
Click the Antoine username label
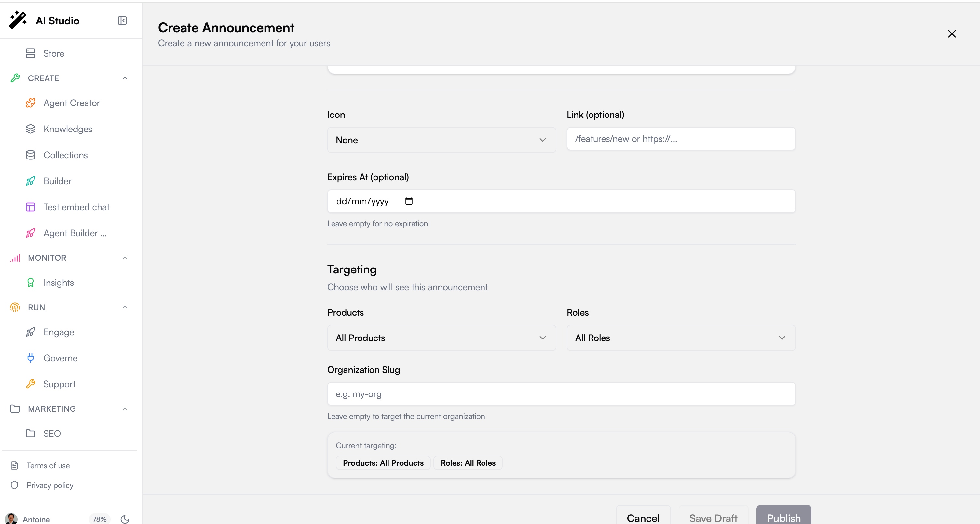[36, 519]
